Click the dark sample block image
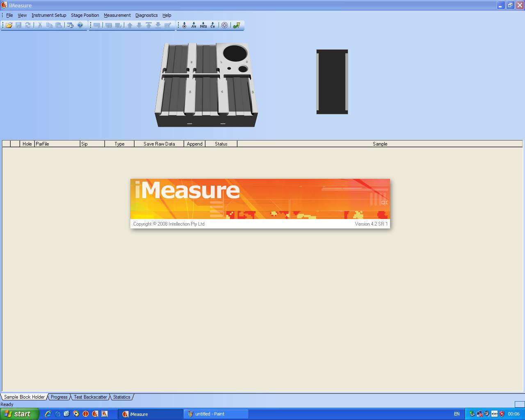525x420 pixels. pos(332,82)
